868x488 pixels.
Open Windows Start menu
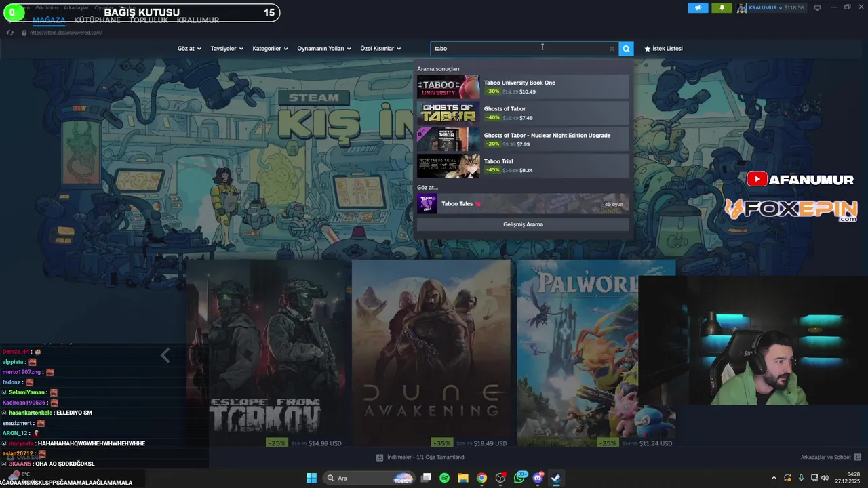coord(311,478)
